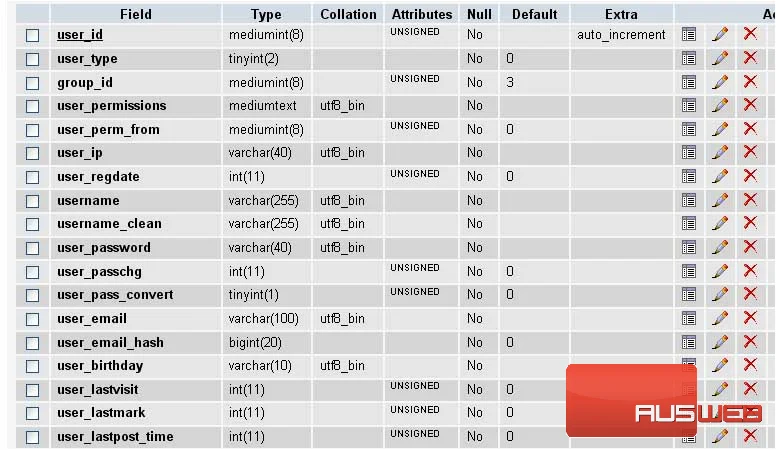The width and height of the screenshot is (776, 450).
Task: Click browse icon in user_regdate row
Action: [688, 176]
